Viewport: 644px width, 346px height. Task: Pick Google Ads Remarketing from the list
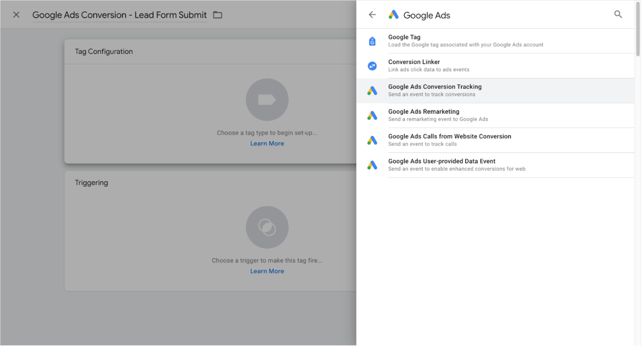click(438, 115)
